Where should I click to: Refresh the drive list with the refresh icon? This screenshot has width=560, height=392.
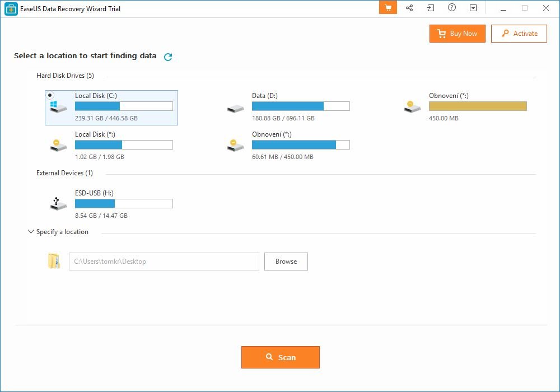click(168, 57)
